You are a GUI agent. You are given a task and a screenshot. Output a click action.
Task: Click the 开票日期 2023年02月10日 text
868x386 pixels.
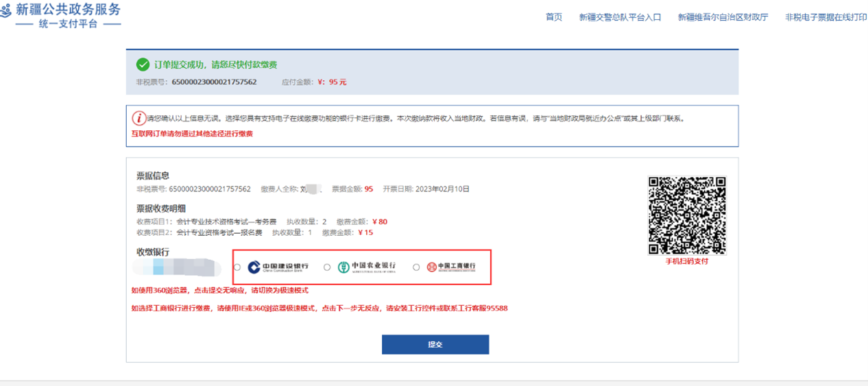click(x=426, y=189)
